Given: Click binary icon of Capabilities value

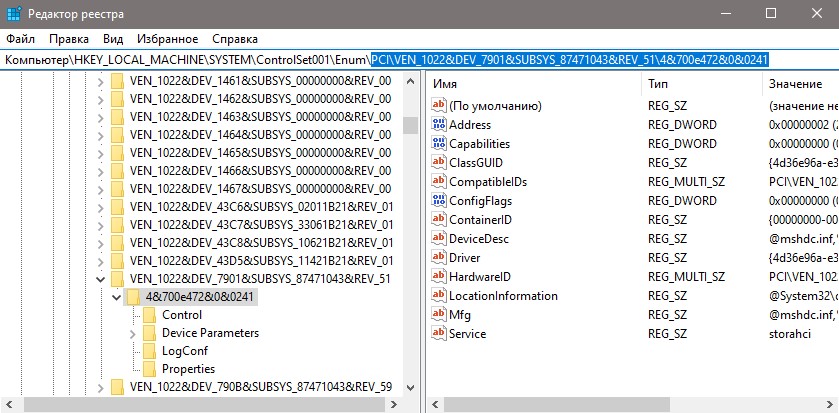Looking at the screenshot, I should [439, 143].
